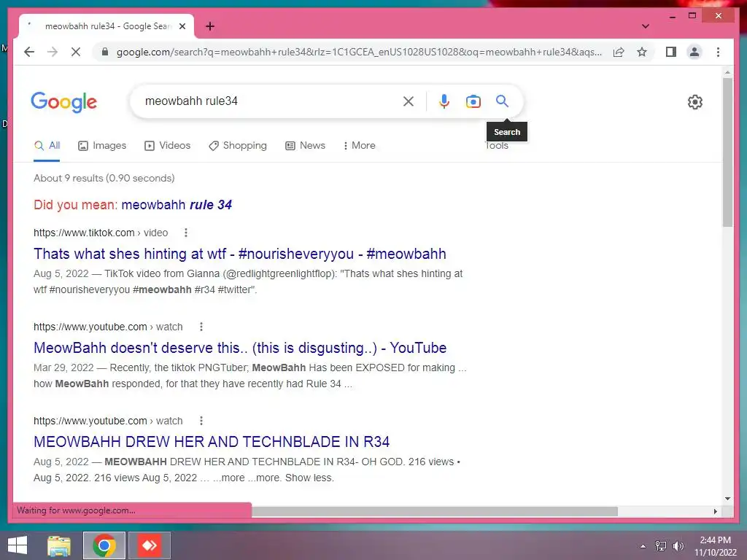Open Chrome three-dot menu

(718, 52)
